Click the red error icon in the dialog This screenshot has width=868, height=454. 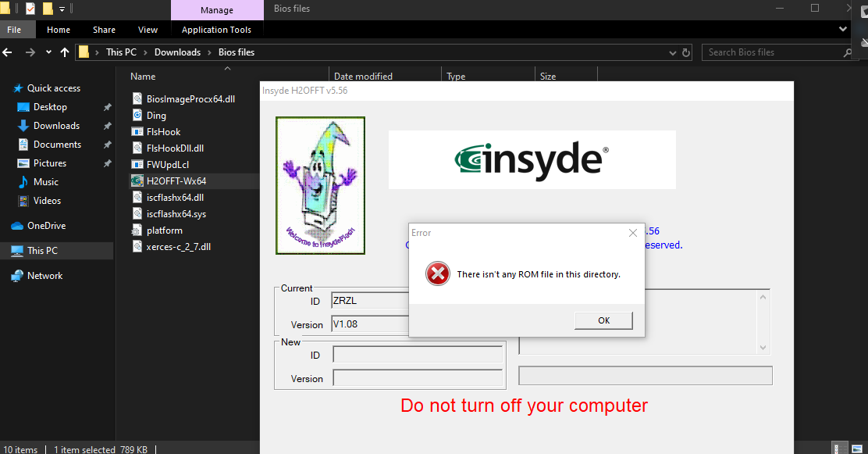(x=437, y=273)
